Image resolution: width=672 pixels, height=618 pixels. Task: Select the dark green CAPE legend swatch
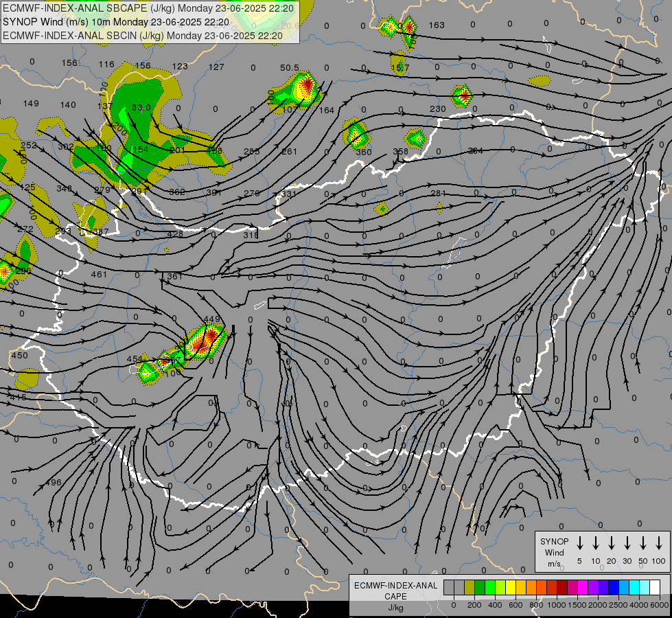[480, 588]
